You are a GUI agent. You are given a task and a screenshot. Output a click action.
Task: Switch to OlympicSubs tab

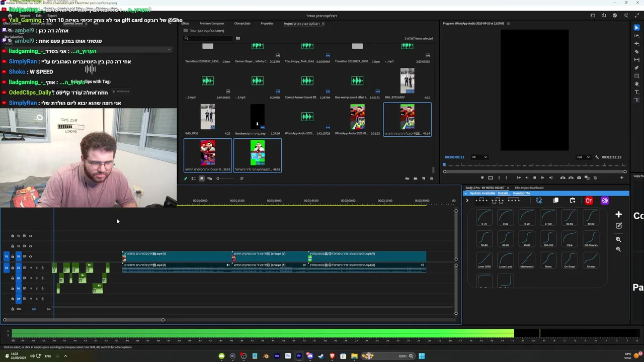click(242, 24)
